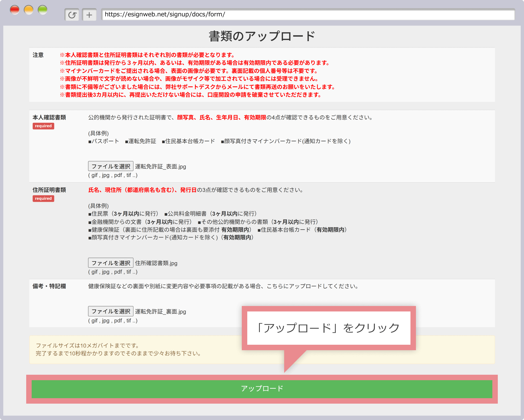Click the 運転免許証_裏面.jpg file name
This screenshot has height=420, width=524.
(x=160, y=311)
